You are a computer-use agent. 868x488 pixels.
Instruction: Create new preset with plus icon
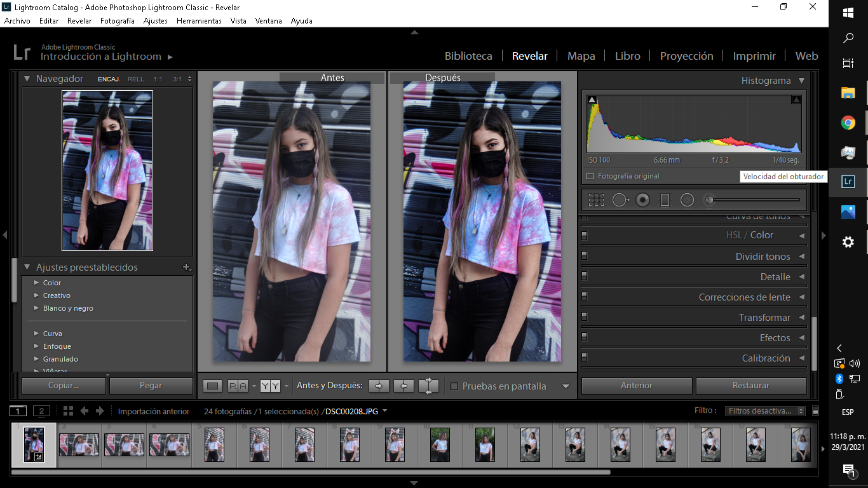tap(186, 268)
